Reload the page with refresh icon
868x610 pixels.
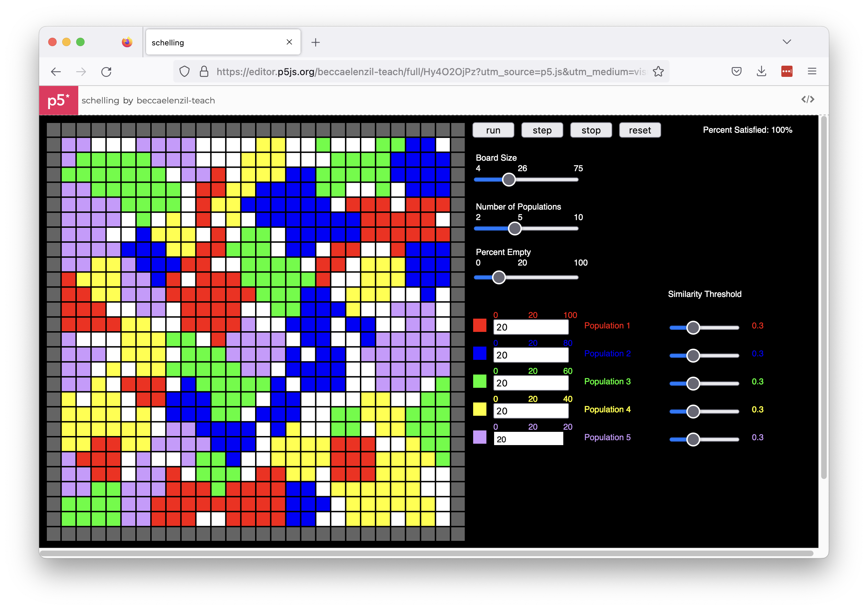(x=106, y=71)
